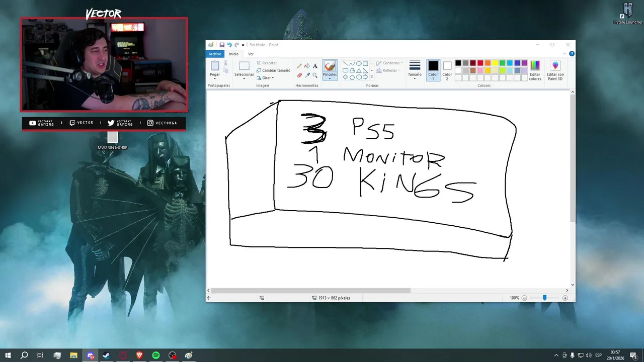Select the right arrow shape in Formas

click(365, 77)
